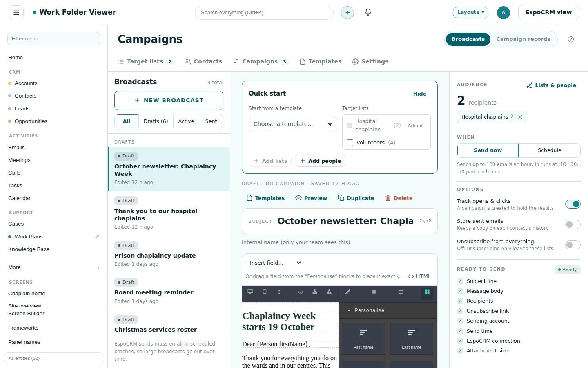588x368 pixels.
Task: Filter broadcasts by Drafts (6)
Action: point(156,121)
